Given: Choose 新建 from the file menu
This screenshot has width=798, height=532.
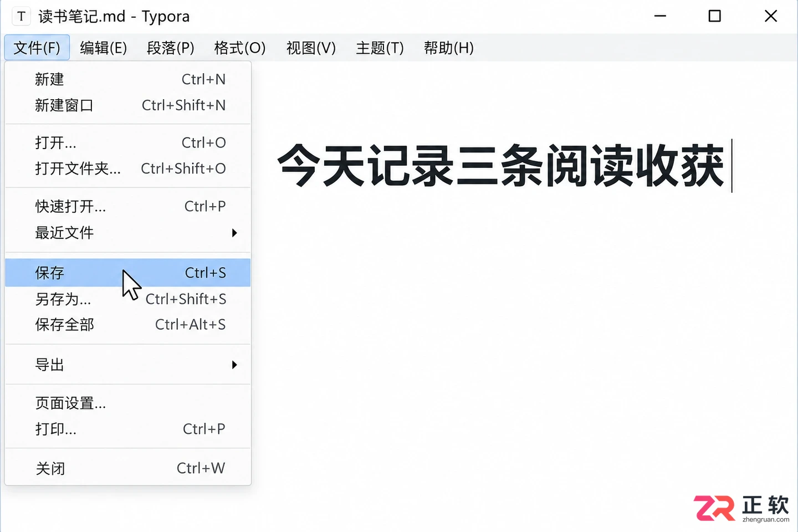Looking at the screenshot, I should tap(128, 79).
